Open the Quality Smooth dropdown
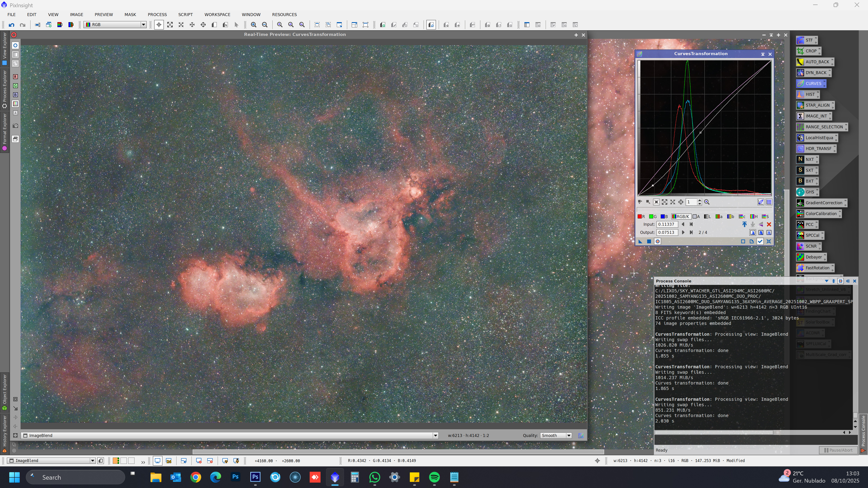The height and width of the screenshot is (488, 868). click(569, 435)
